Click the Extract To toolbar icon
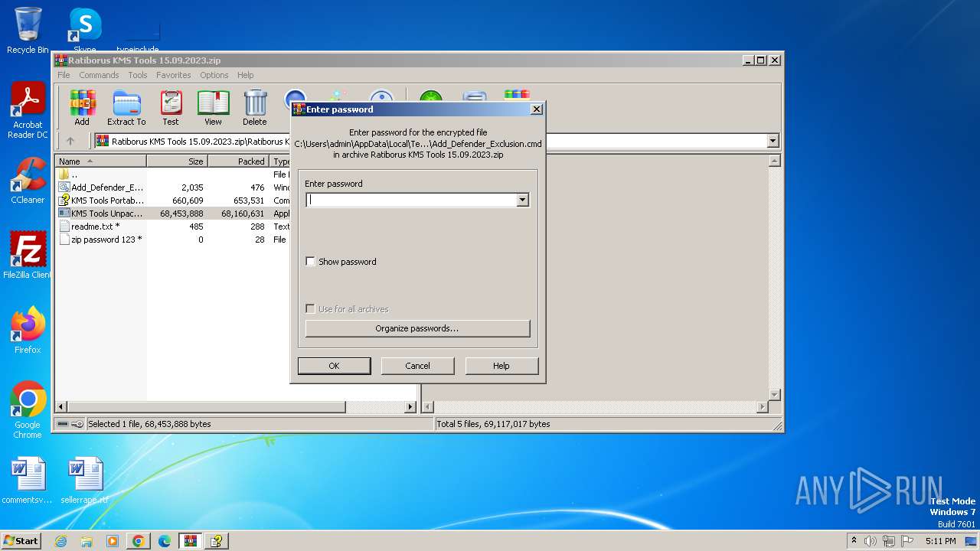 click(126, 108)
